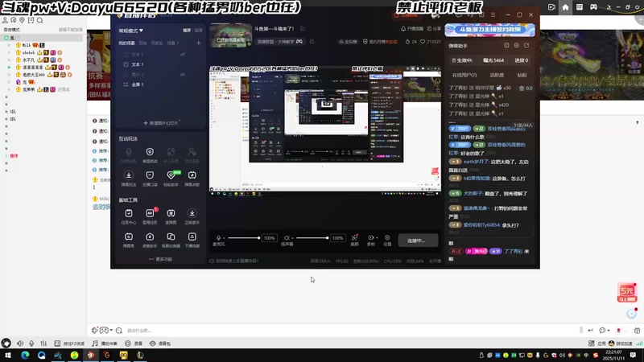Open the 星海任务 tool with red badge

[150, 216]
